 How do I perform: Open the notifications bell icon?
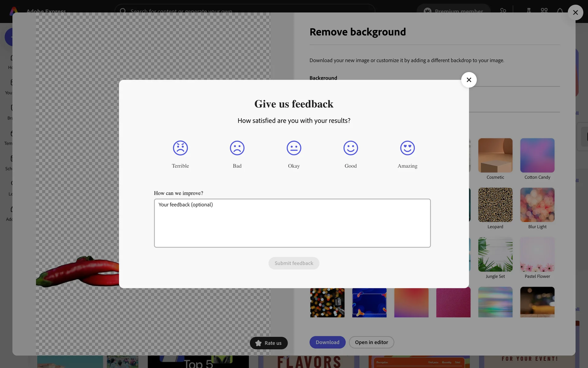tap(560, 10)
